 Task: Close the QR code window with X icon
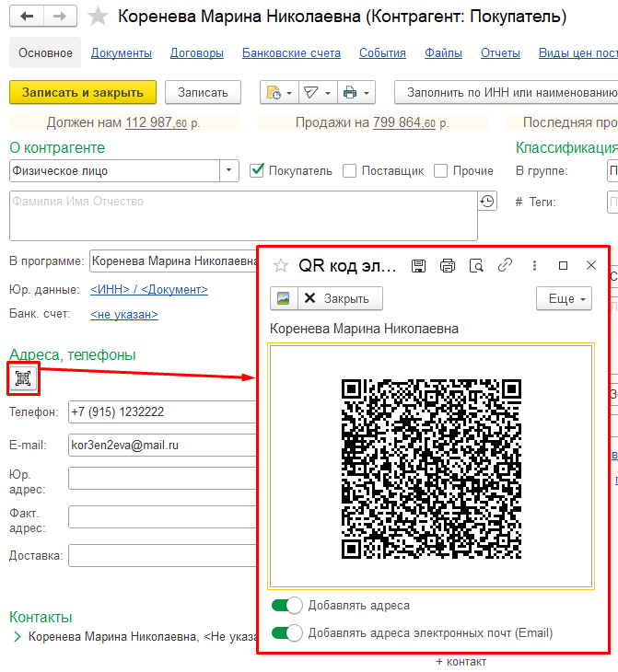click(591, 266)
